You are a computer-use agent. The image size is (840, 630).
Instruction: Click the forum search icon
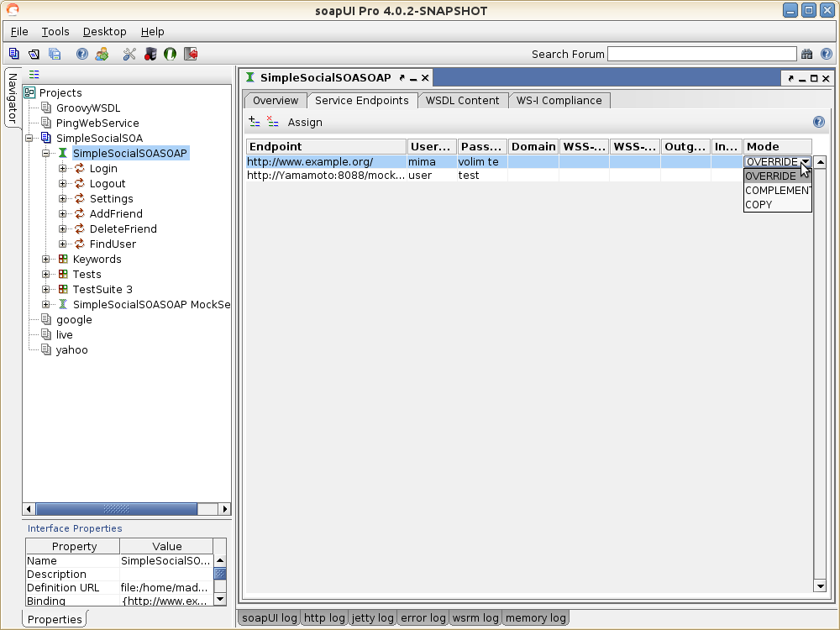point(806,53)
